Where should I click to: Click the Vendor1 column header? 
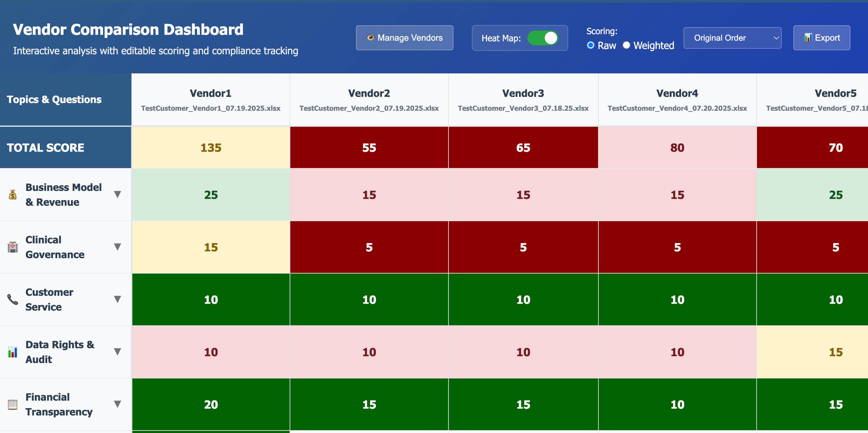[x=210, y=93]
